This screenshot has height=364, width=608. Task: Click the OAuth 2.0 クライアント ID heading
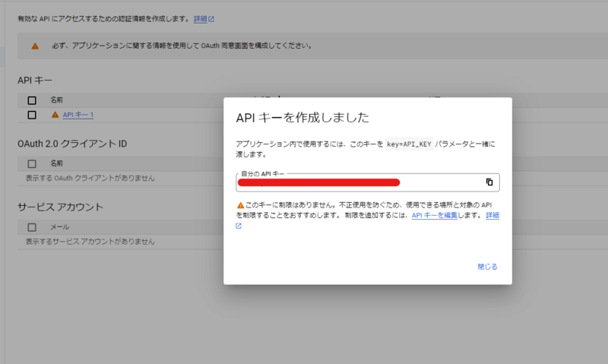[x=72, y=144]
